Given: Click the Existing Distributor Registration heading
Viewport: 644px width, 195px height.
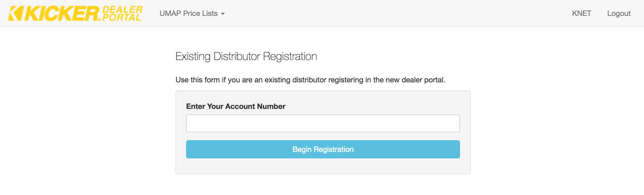Looking at the screenshot, I should tap(246, 56).
